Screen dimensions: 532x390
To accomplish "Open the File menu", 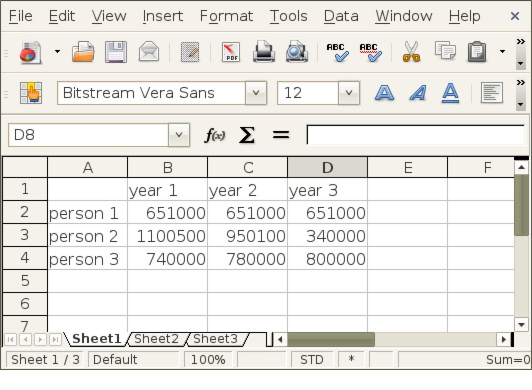I will 21,16.
